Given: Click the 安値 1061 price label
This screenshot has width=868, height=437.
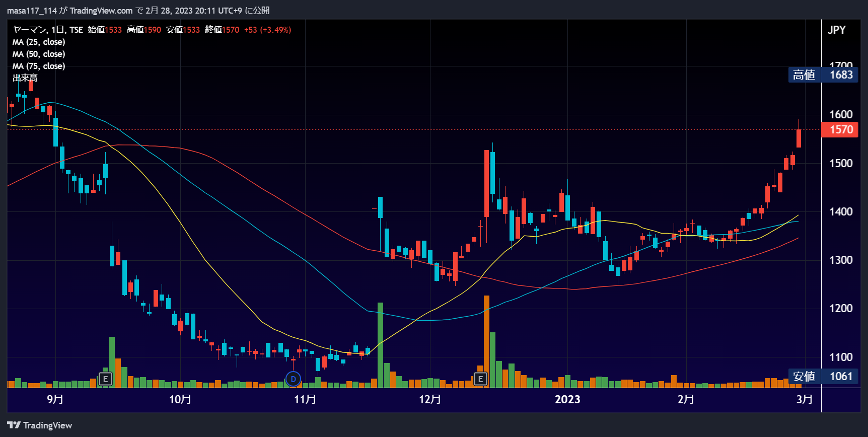Looking at the screenshot, I should coord(823,377).
